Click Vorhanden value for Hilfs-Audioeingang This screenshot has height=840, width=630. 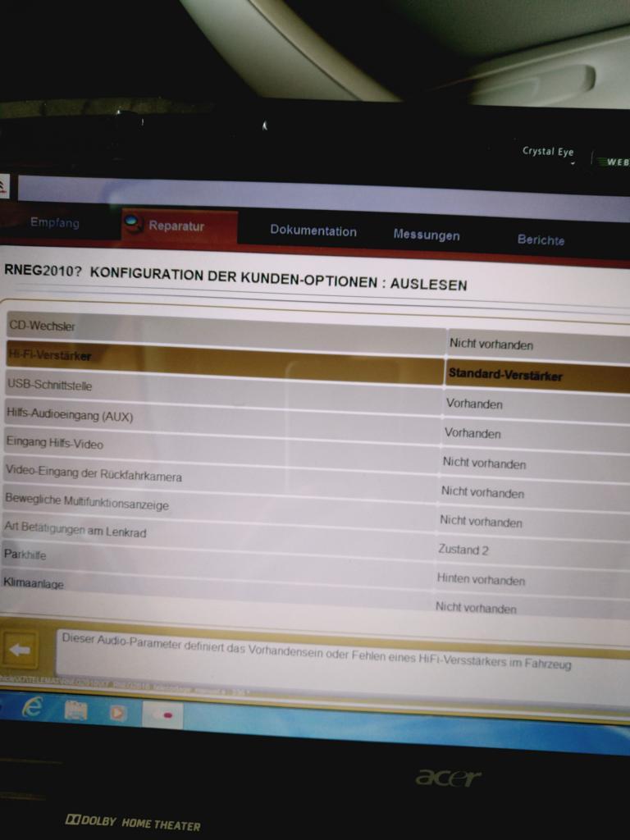pyautogui.click(x=472, y=433)
